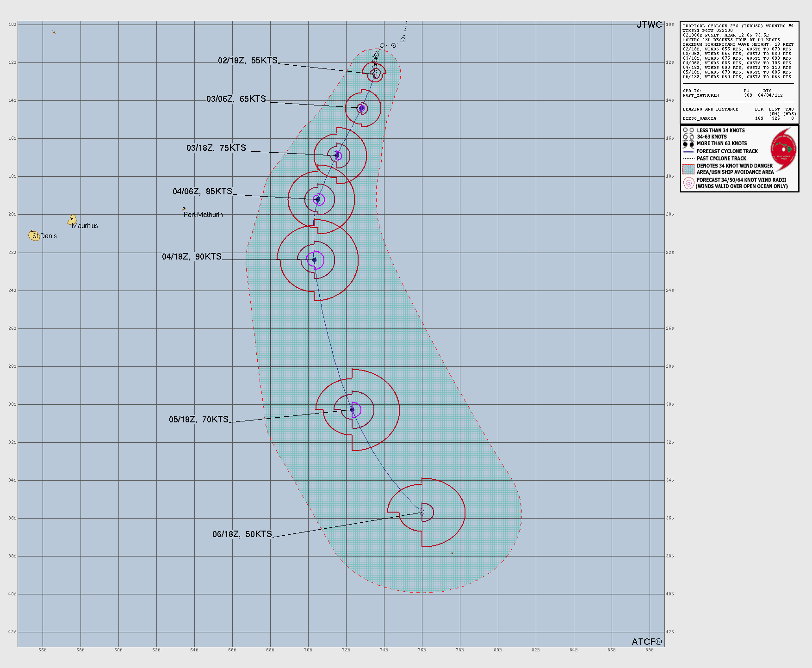Click the blue forecast cyclone track legend line
The height and width of the screenshot is (668, 812).
point(688,151)
